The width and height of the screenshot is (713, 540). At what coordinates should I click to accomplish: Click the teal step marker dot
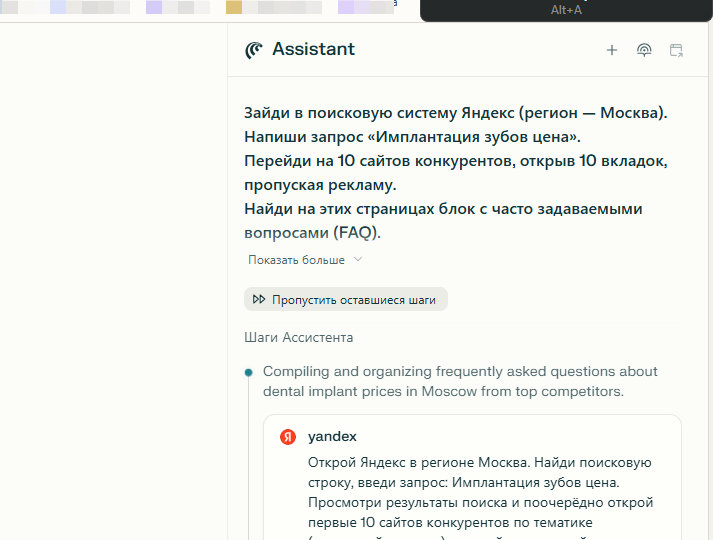(x=248, y=373)
